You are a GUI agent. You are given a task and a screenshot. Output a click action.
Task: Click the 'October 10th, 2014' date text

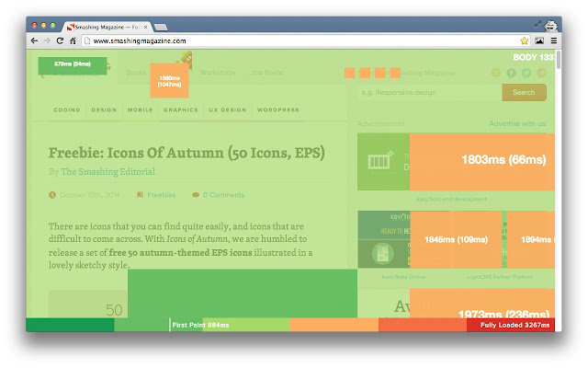point(90,195)
